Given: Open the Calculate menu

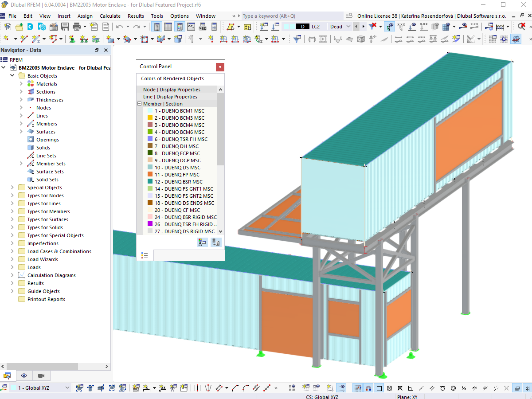Looking at the screenshot, I should click(110, 16).
